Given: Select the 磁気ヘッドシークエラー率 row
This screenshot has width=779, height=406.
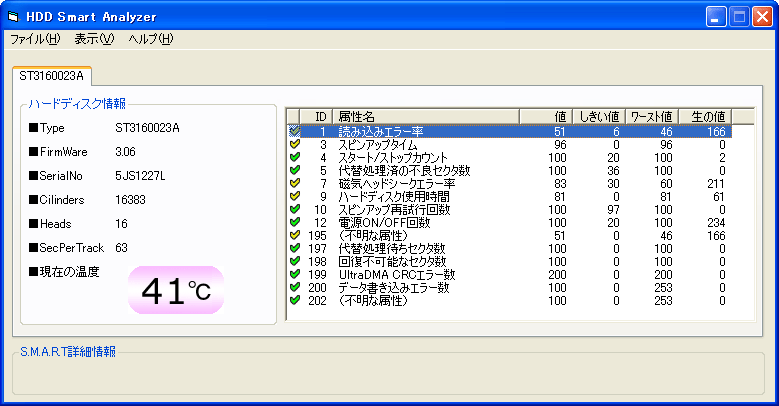Looking at the screenshot, I should pyautogui.click(x=510, y=183).
